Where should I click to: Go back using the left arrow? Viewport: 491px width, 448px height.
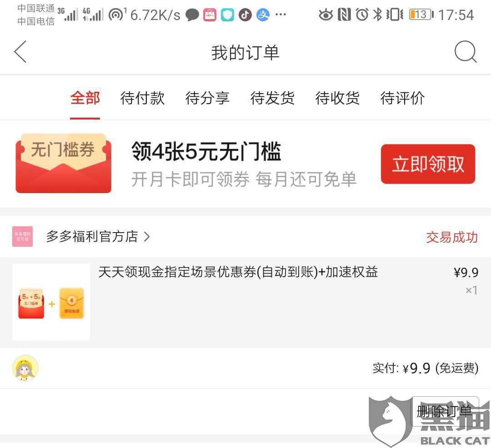(x=20, y=52)
